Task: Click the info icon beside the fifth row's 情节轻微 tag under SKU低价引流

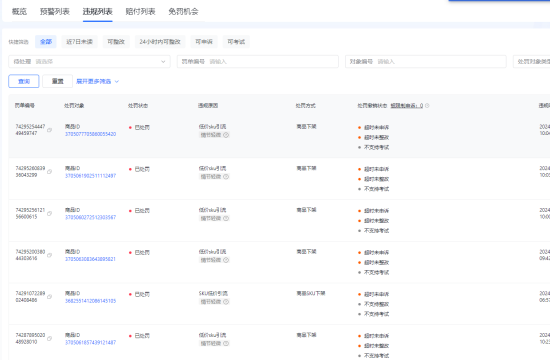Action: [x=226, y=302]
